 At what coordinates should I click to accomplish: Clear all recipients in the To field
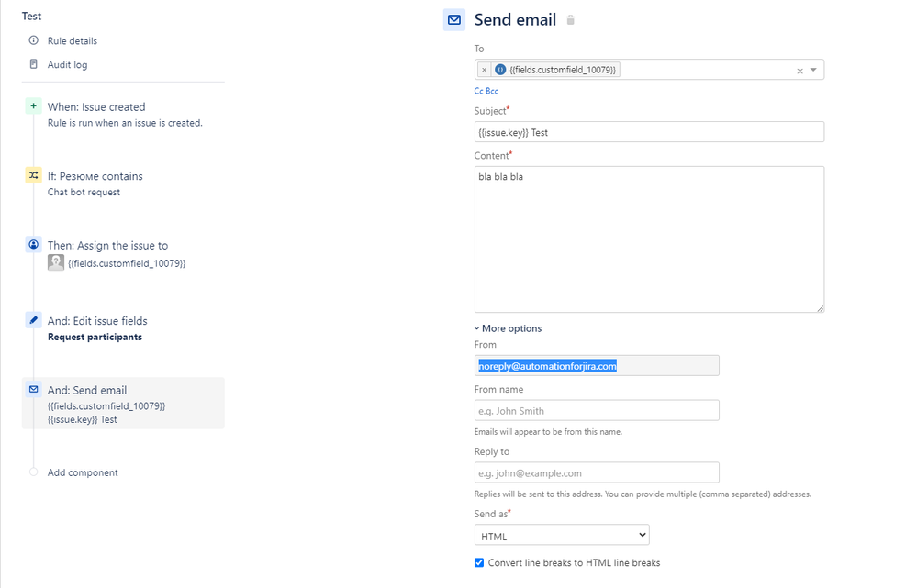tap(800, 71)
